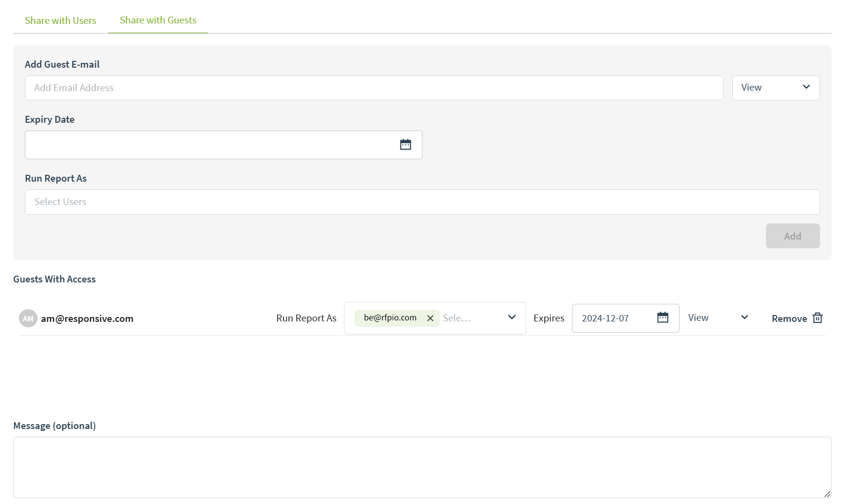
Task: Click inside the Message (optional) text area
Action: pyautogui.click(x=422, y=467)
